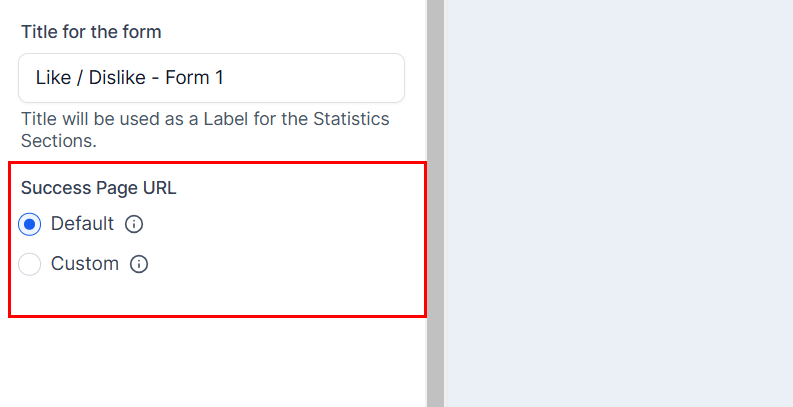Click the 'Default' option label text
The height and width of the screenshot is (407, 793).
click(x=82, y=224)
